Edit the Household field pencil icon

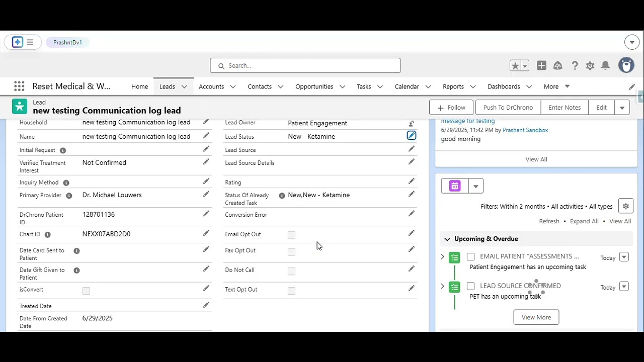[x=206, y=122]
